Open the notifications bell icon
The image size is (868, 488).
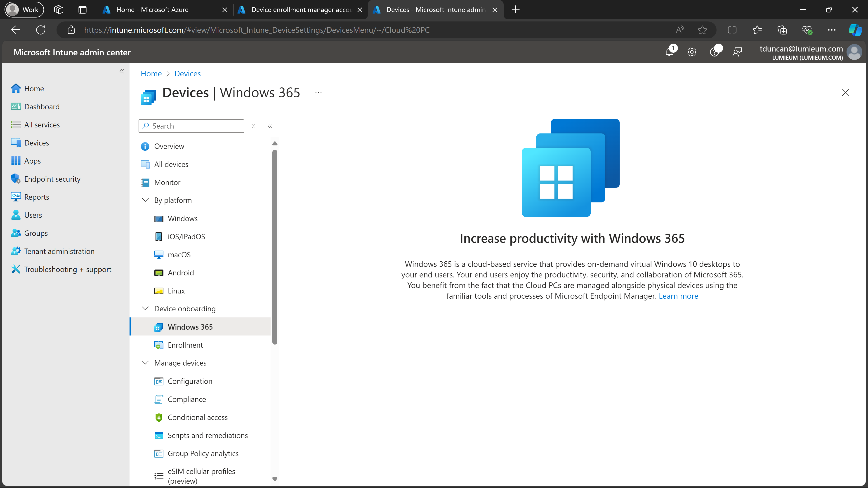tap(670, 52)
